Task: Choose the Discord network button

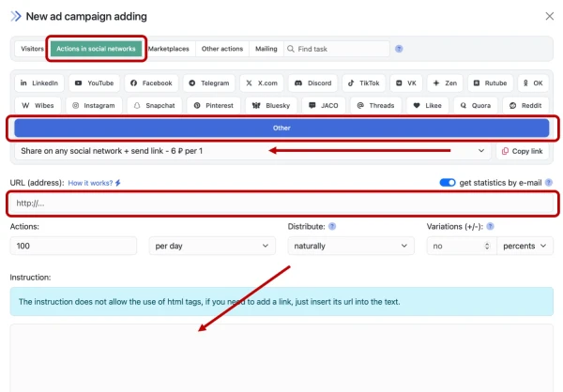Action: (x=312, y=83)
